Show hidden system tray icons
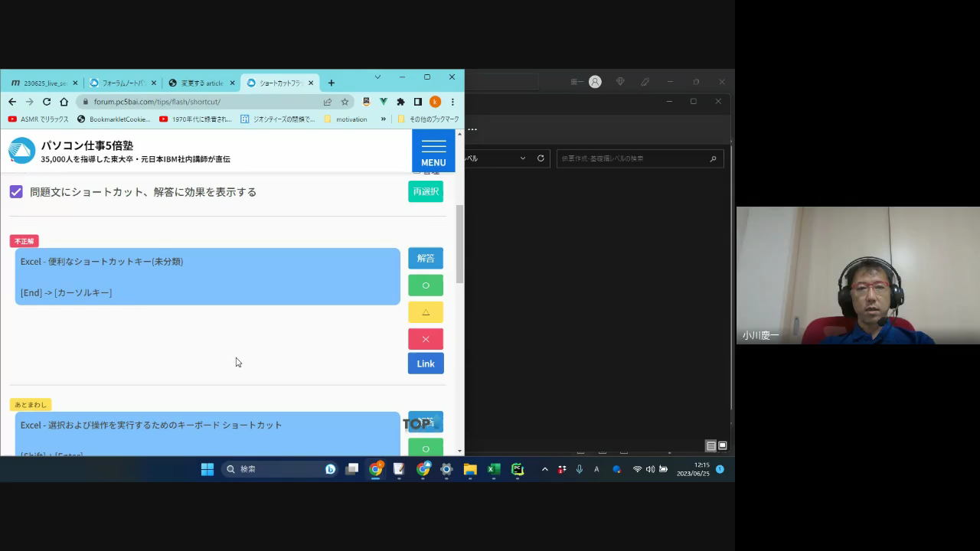The height and width of the screenshot is (551, 980). pos(544,469)
